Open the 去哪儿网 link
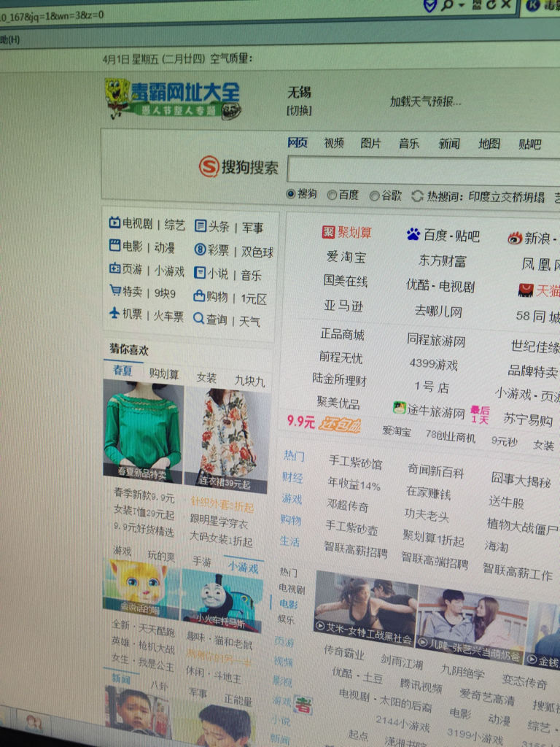The width and height of the screenshot is (560, 747). click(438, 311)
